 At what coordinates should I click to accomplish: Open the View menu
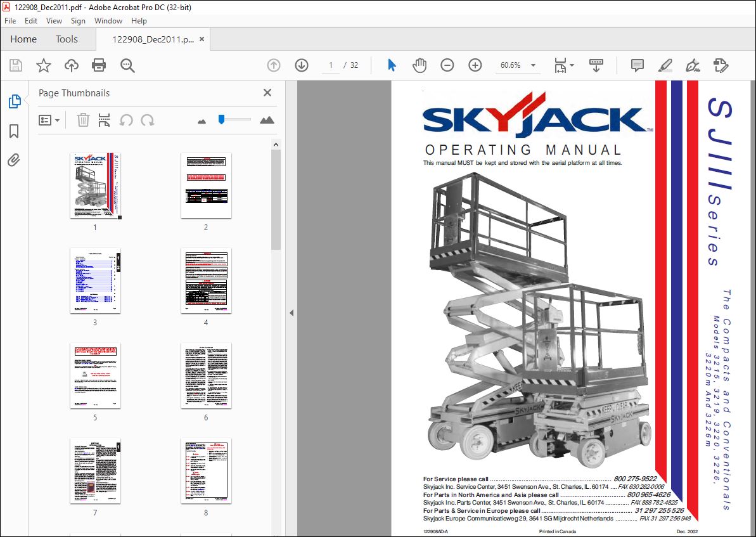pos(54,21)
